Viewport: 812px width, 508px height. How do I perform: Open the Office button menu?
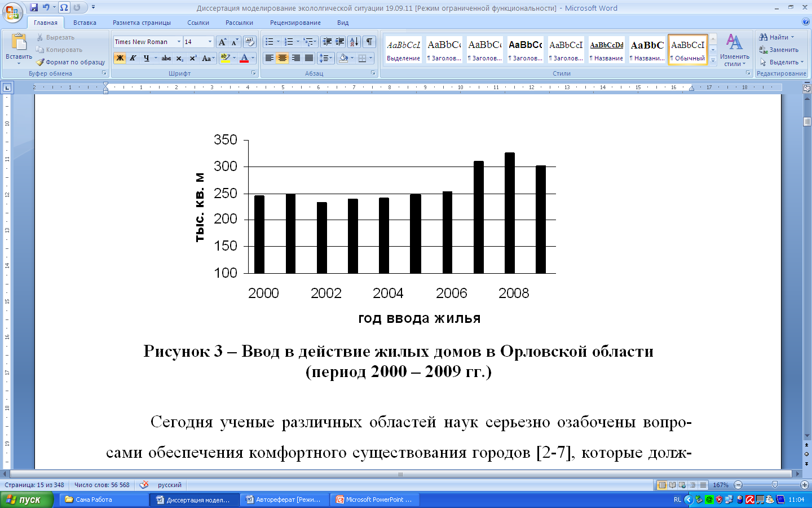click(12, 11)
